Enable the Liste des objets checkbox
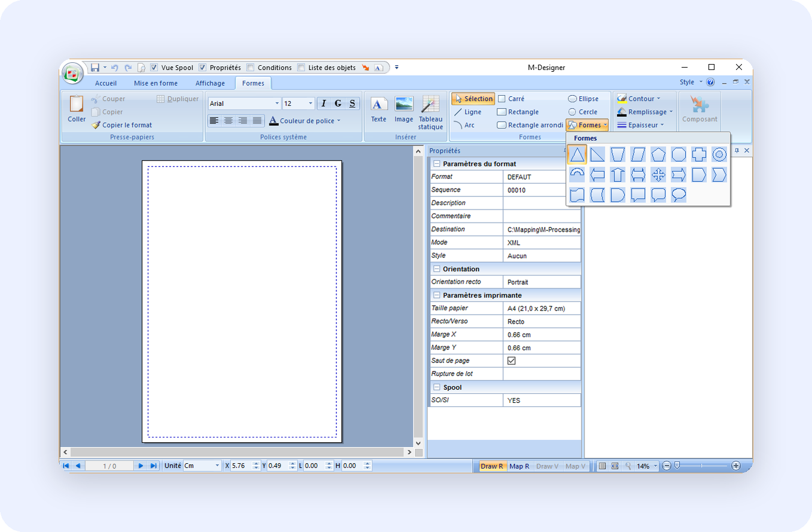This screenshot has height=532, width=812. point(301,68)
